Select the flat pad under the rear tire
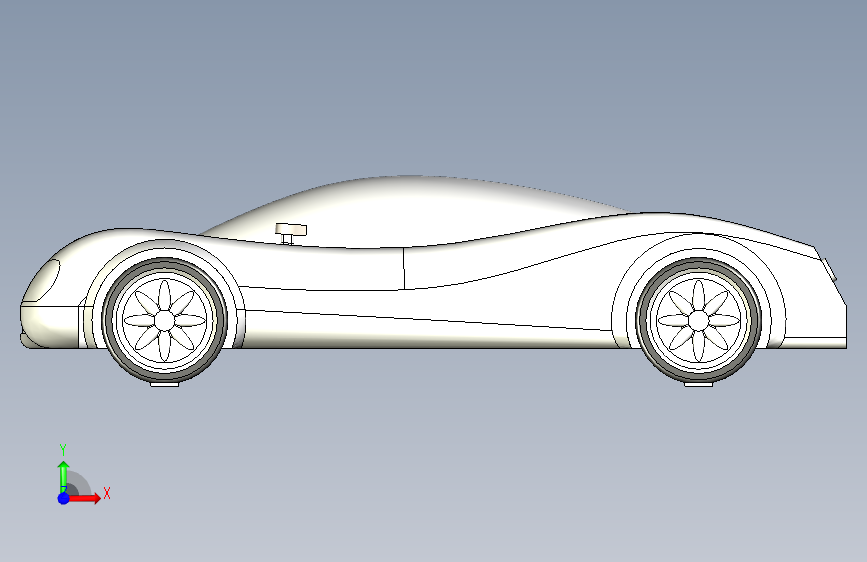This screenshot has width=867, height=562. click(x=698, y=384)
